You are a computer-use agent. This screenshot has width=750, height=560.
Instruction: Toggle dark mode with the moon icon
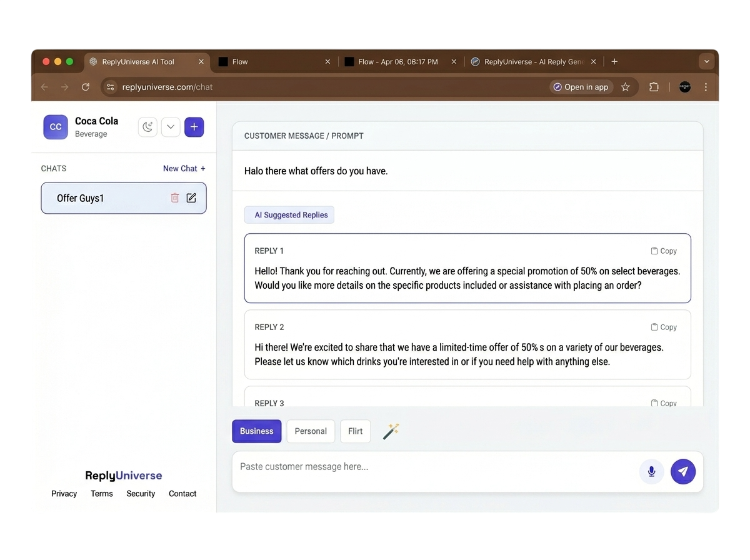147,127
